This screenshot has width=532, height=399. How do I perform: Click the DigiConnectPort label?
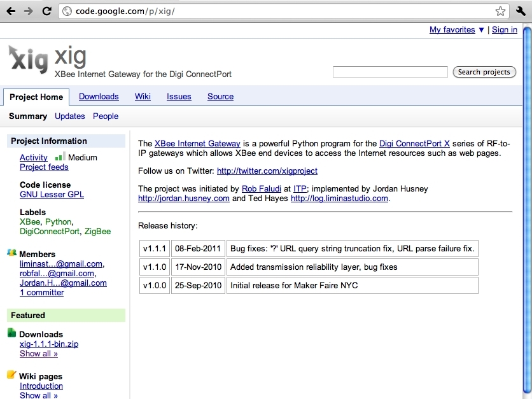pyautogui.click(x=50, y=232)
